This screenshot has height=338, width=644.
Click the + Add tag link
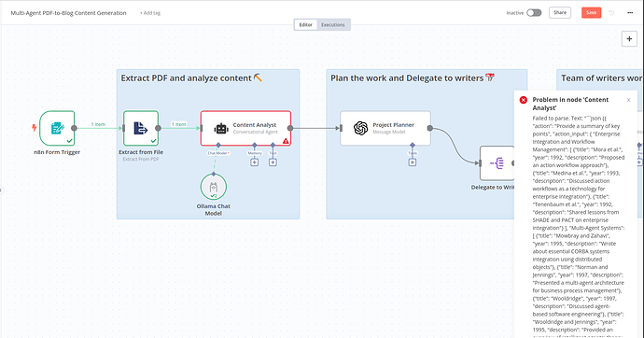(x=150, y=13)
